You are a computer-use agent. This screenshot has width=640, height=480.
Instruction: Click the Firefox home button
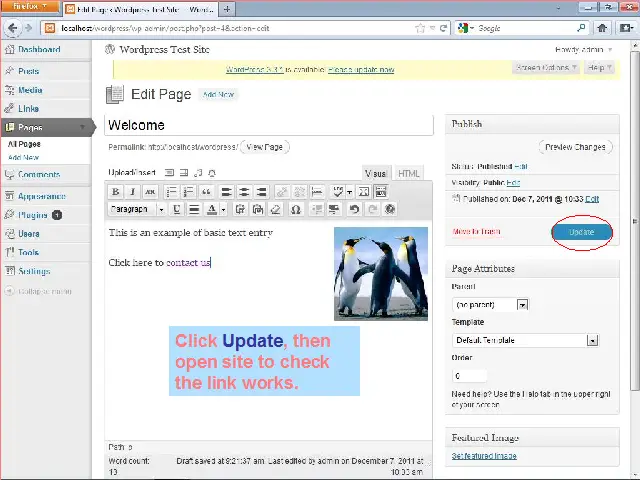click(x=602, y=28)
